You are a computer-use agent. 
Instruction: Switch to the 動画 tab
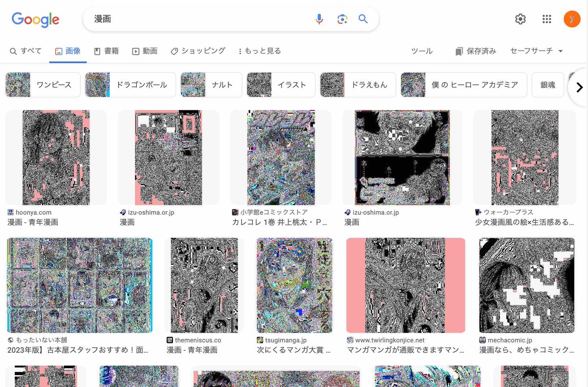coord(145,51)
